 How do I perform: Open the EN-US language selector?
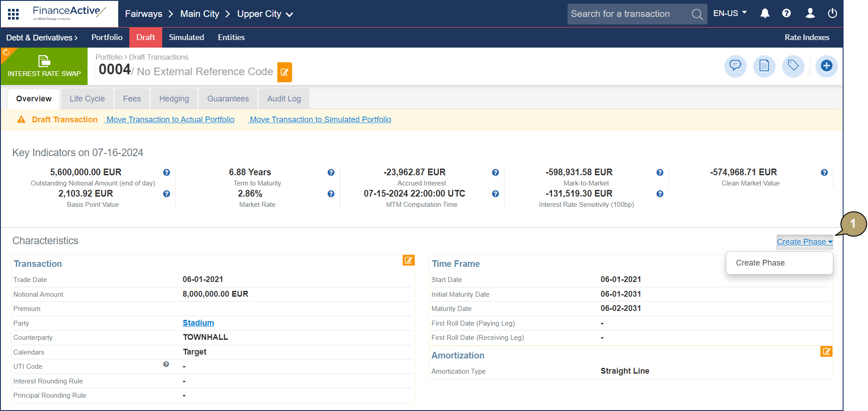tap(729, 14)
